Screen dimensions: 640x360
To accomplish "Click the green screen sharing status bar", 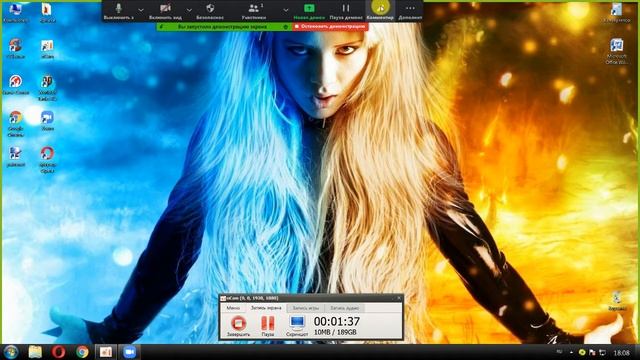I will (x=224, y=27).
